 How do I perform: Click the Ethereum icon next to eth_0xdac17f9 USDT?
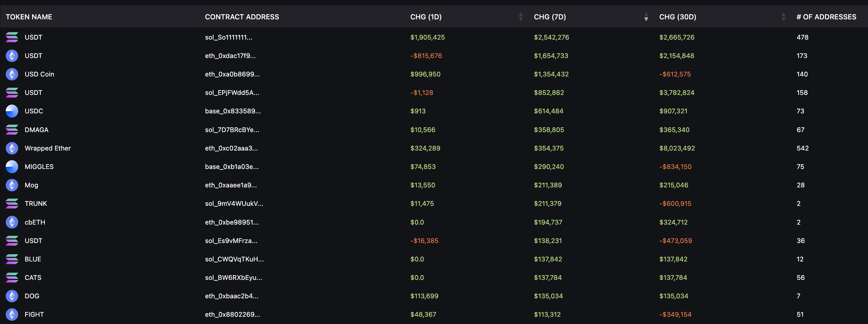click(x=12, y=56)
